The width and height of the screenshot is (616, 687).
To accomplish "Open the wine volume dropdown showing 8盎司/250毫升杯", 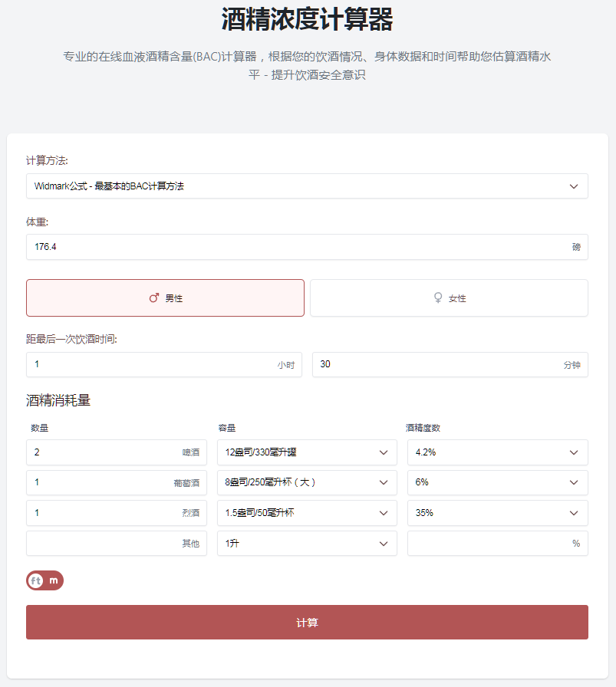I will 307,482.
